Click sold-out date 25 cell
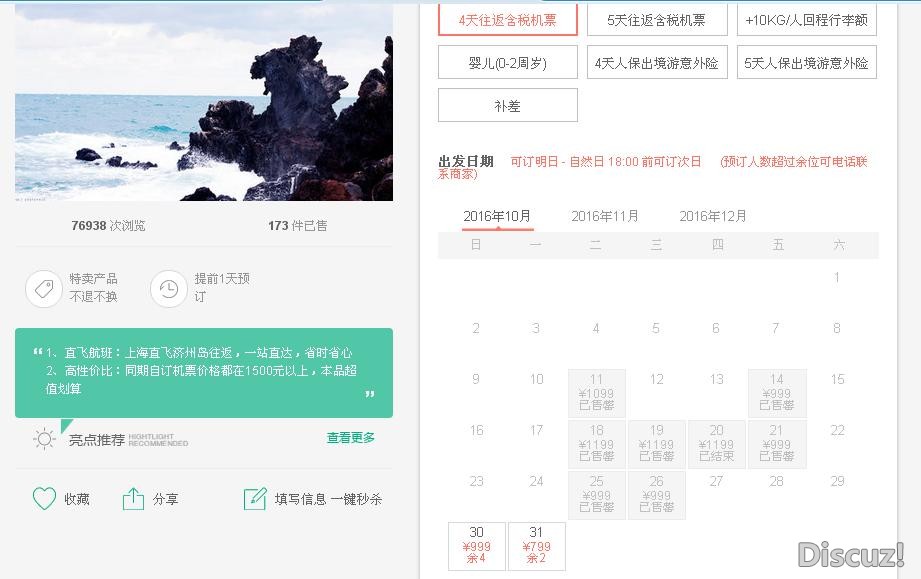Screen dimensions: 921x579 [596, 494]
